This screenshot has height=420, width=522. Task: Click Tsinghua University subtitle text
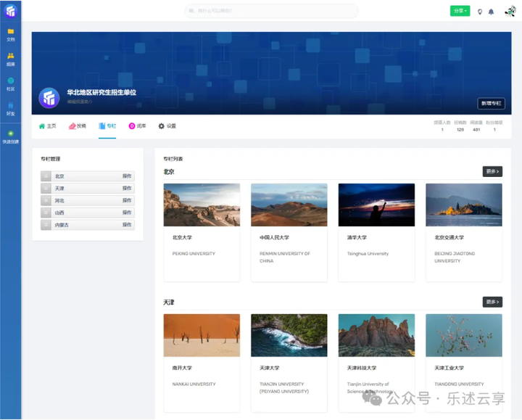[x=368, y=254]
